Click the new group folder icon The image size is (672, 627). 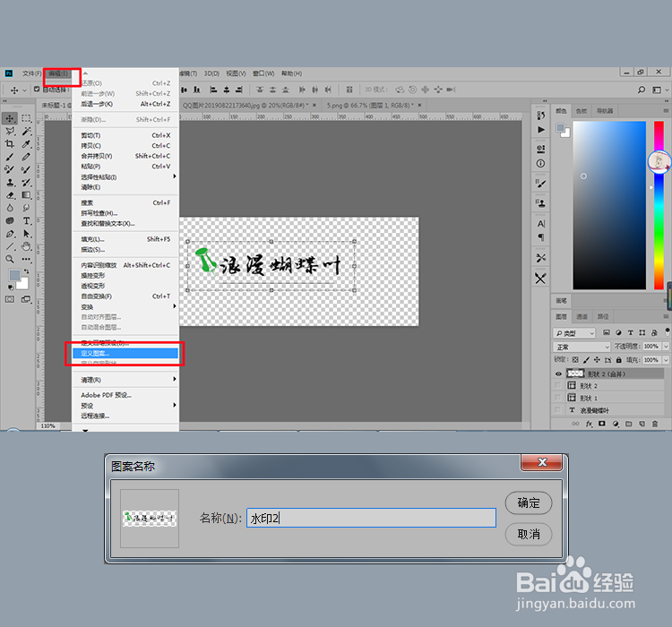629,424
